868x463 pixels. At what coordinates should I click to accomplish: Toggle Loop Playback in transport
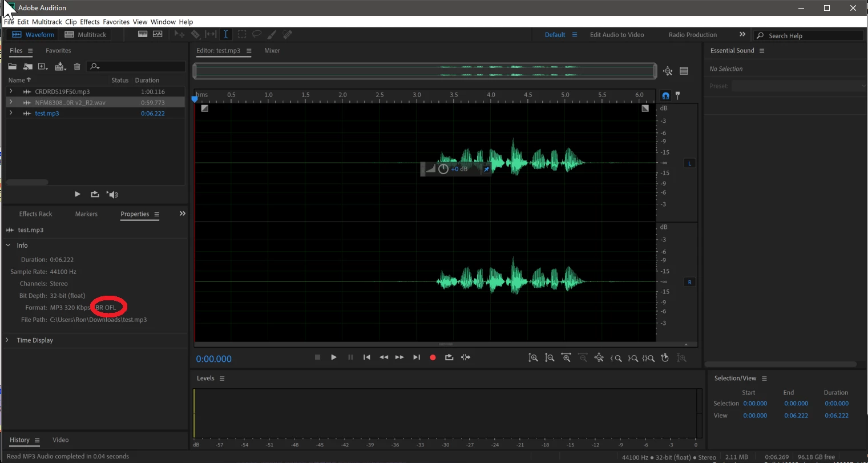(449, 357)
